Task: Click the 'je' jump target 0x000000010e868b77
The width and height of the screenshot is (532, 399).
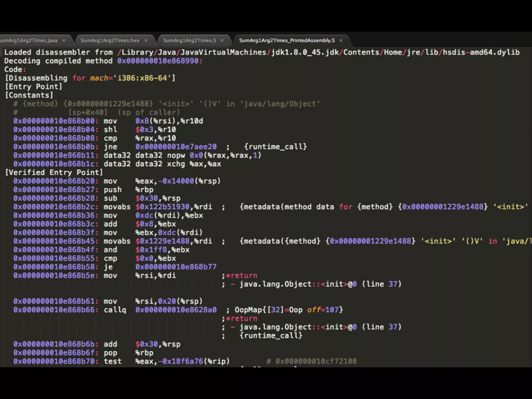Action: [176, 267]
